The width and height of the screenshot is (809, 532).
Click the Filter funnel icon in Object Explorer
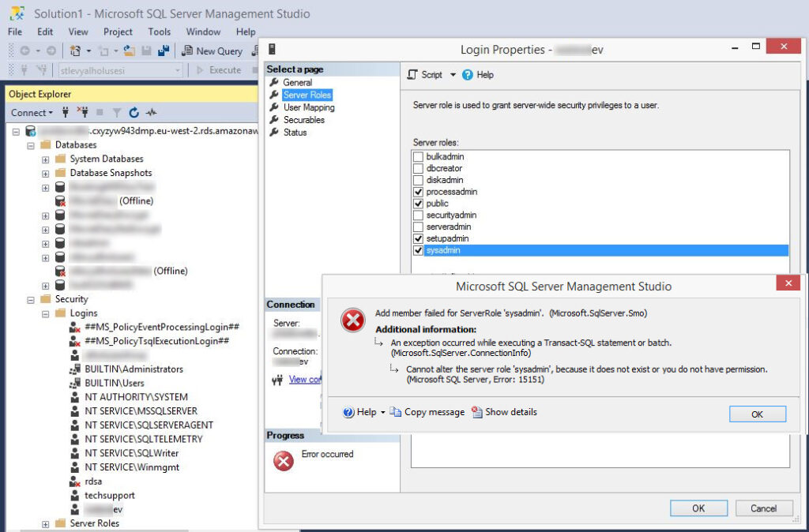click(117, 112)
